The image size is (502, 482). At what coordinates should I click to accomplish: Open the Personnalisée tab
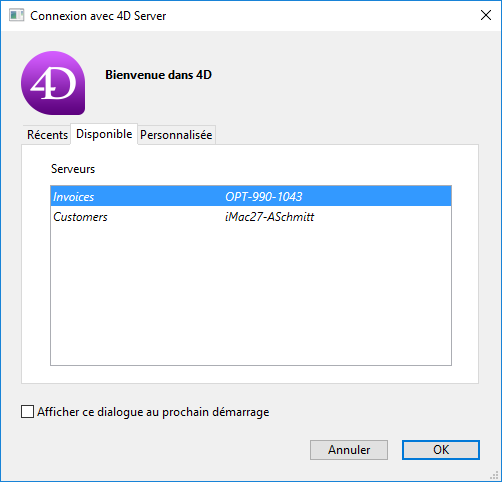(176, 135)
